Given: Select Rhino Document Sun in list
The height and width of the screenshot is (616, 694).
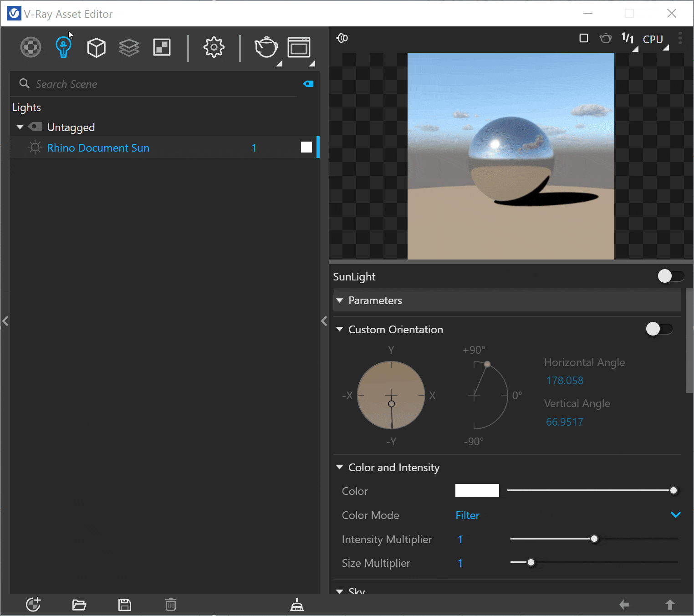Looking at the screenshot, I should pyautogui.click(x=98, y=148).
